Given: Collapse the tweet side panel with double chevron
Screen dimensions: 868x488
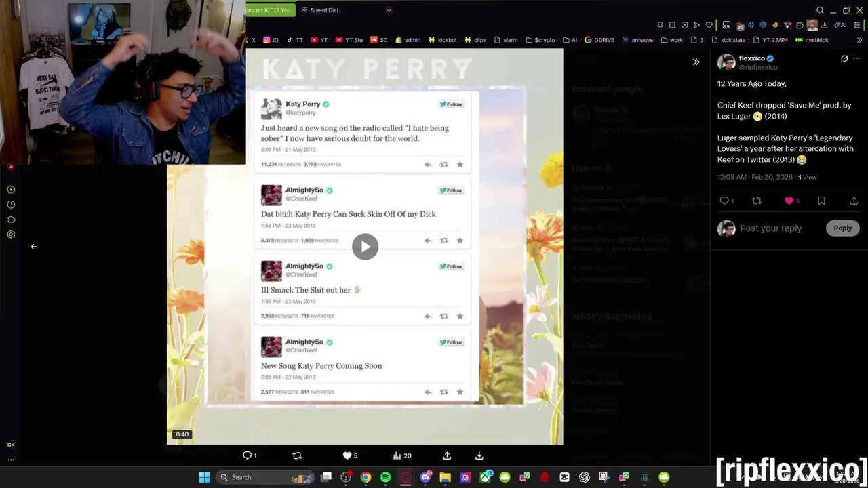Looking at the screenshot, I should pyautogui.click(x=696, y=62).
